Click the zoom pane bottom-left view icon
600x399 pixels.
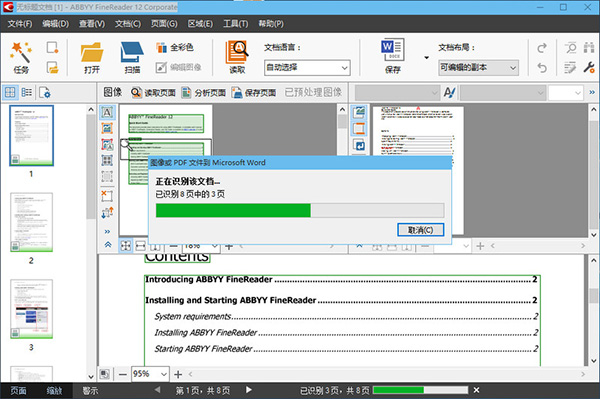(104, 374)
